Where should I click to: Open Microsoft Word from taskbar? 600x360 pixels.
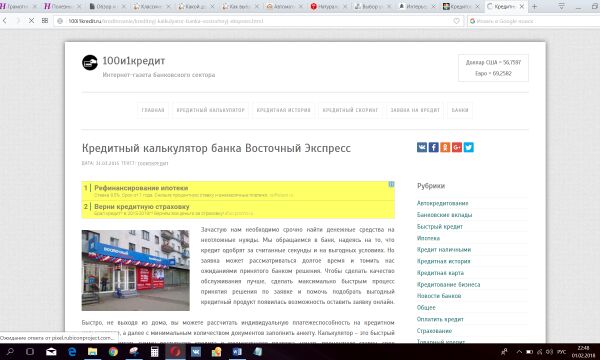237,352
